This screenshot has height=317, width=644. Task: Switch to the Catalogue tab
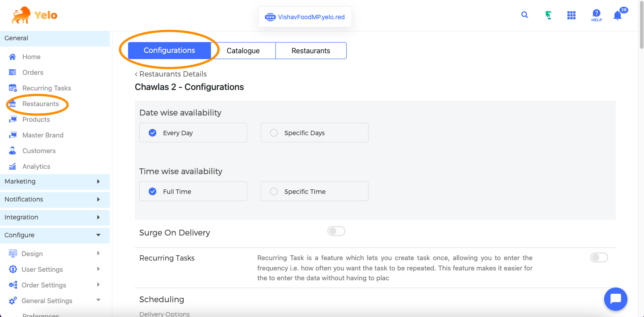pos(243,51)
